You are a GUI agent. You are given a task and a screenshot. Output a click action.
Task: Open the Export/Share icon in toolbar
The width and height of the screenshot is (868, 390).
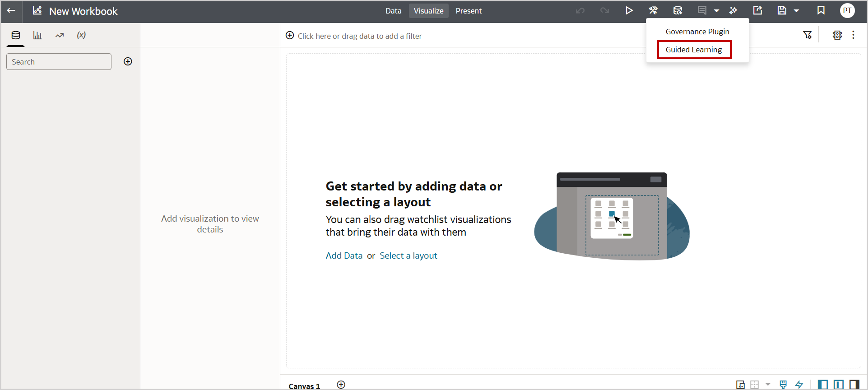[x=757, y=11]
